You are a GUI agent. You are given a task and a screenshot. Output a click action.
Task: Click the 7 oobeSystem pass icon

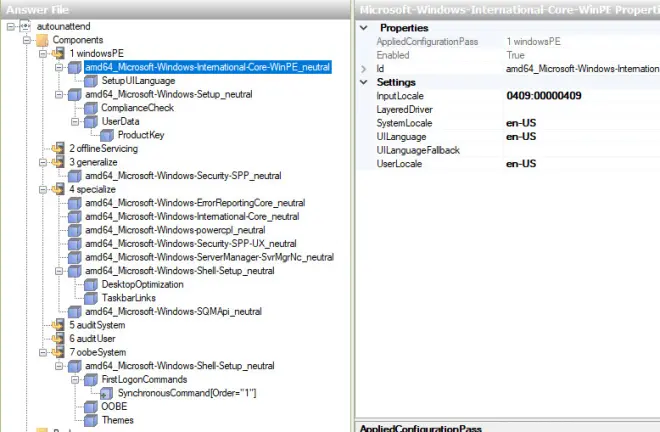58,352
